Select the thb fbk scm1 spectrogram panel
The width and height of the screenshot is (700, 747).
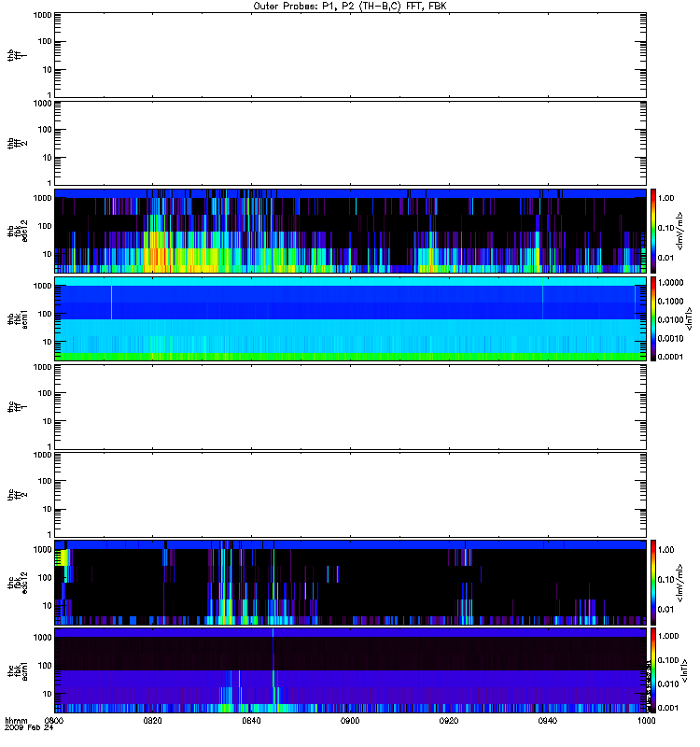pyautogui.click(x=350, y=318)
